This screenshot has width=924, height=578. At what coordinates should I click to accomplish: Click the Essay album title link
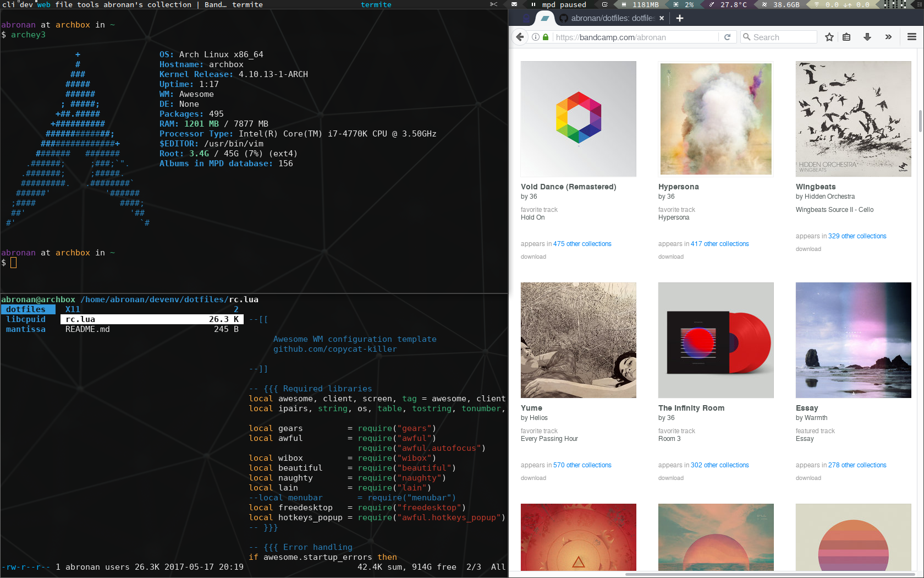coord(807,408)
